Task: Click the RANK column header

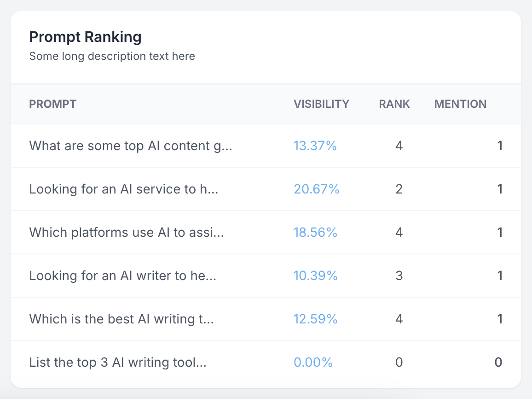Action: coord(394,104)
